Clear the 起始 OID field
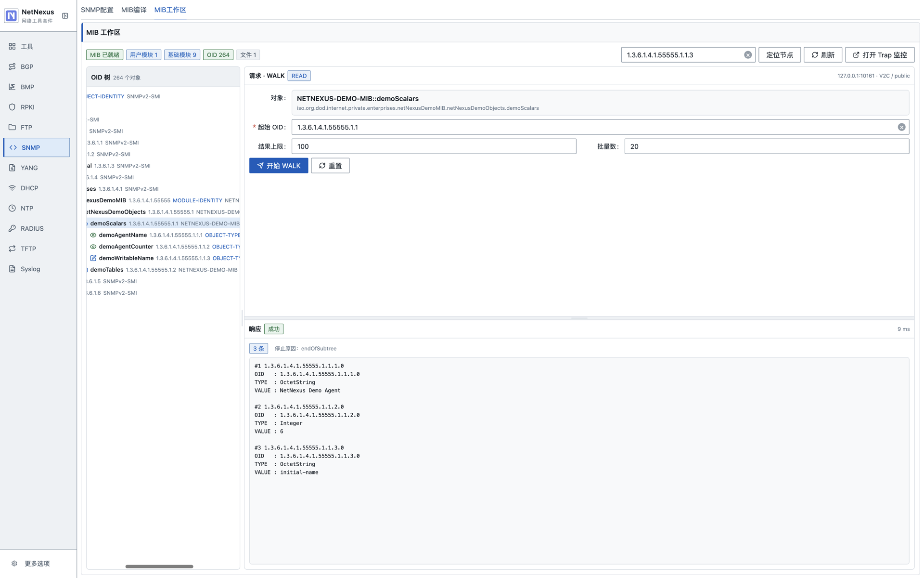 (901, 127)
